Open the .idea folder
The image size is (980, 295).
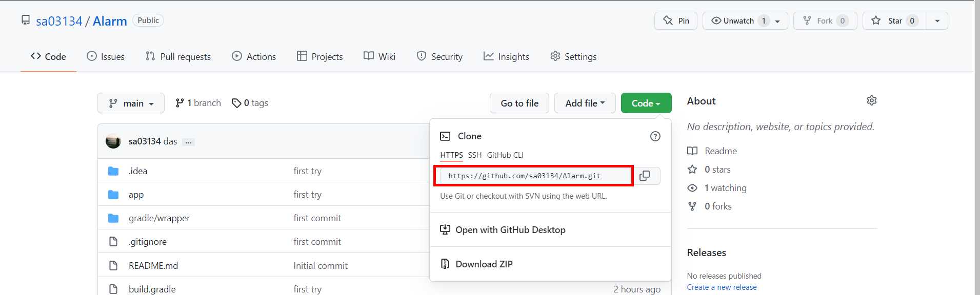click(138, 171)
